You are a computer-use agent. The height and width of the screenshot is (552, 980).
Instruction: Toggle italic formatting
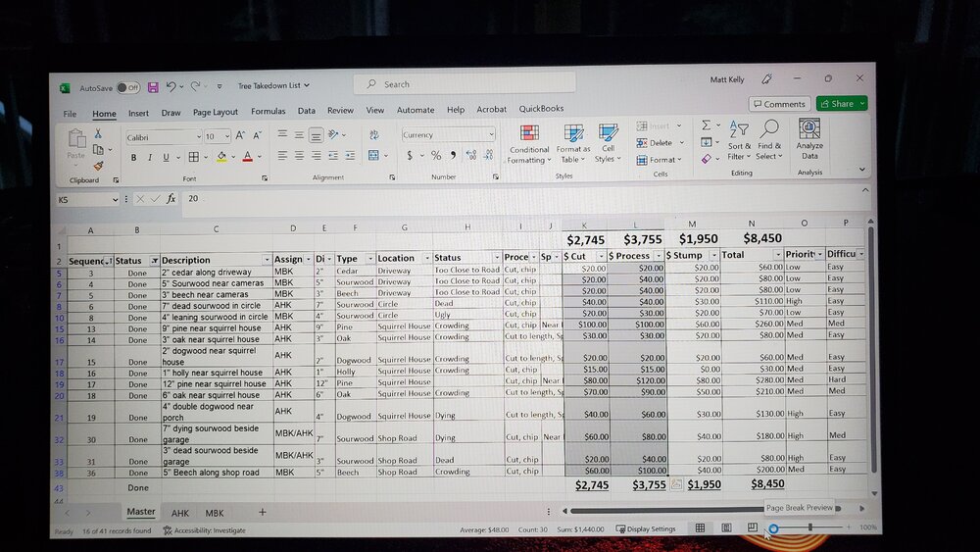(x=149, y=157)
